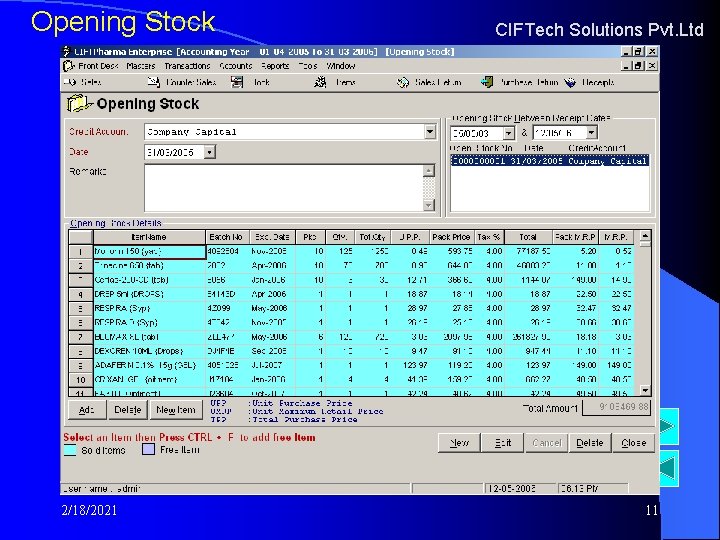Open the Masters menu
Viewport: 720px width, 540px height.
click(x=141, y=66)
